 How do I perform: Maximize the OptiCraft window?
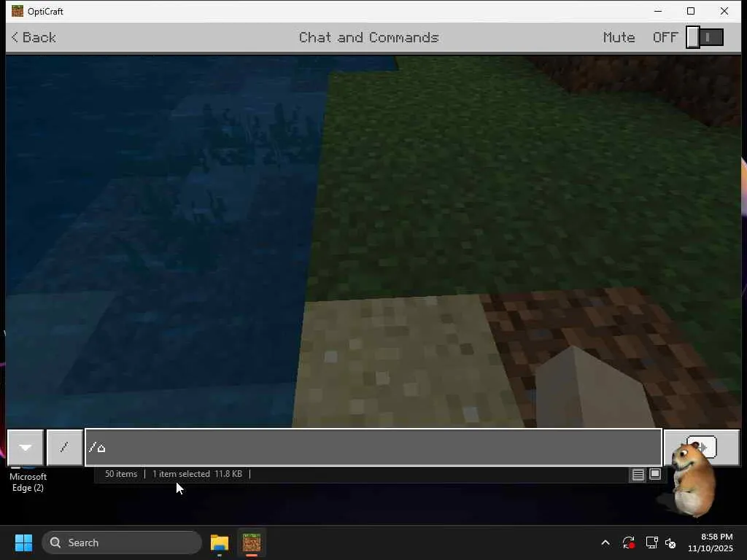pos(691,11)
